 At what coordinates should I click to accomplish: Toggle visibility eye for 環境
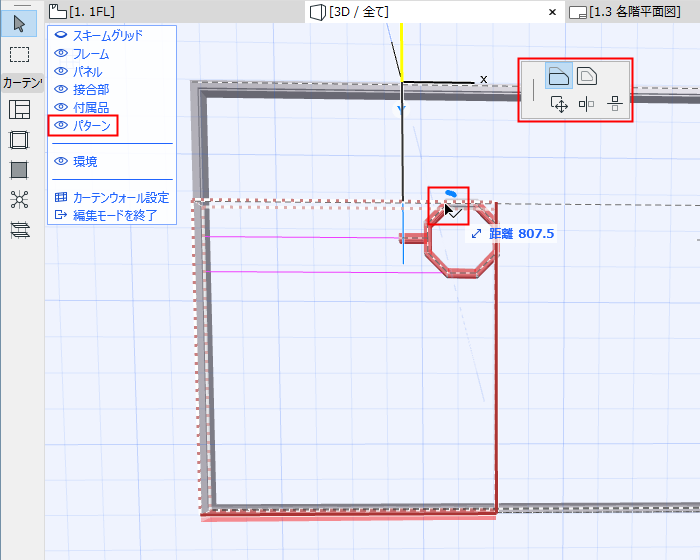pos(61,161)
